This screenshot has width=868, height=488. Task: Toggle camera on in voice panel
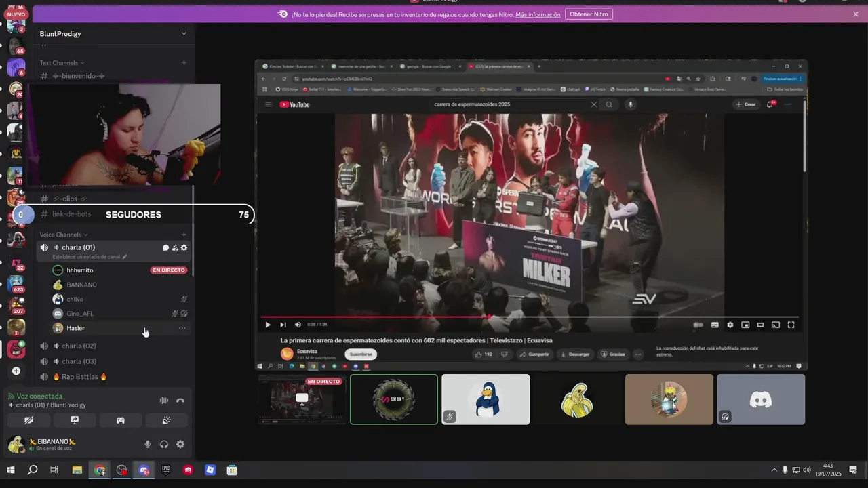[28, 420]
